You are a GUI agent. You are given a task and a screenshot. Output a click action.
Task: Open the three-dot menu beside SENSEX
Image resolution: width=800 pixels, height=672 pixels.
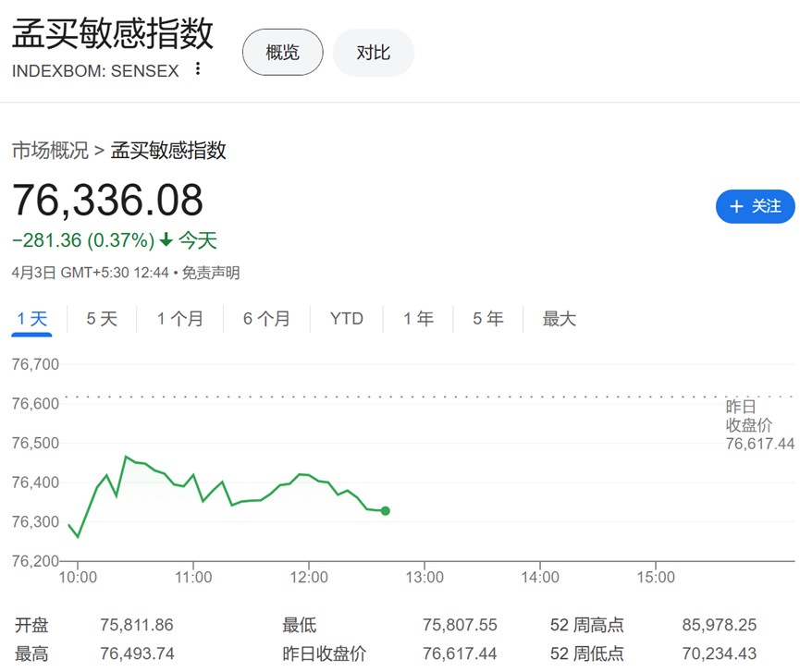click(x=197, y=68)
